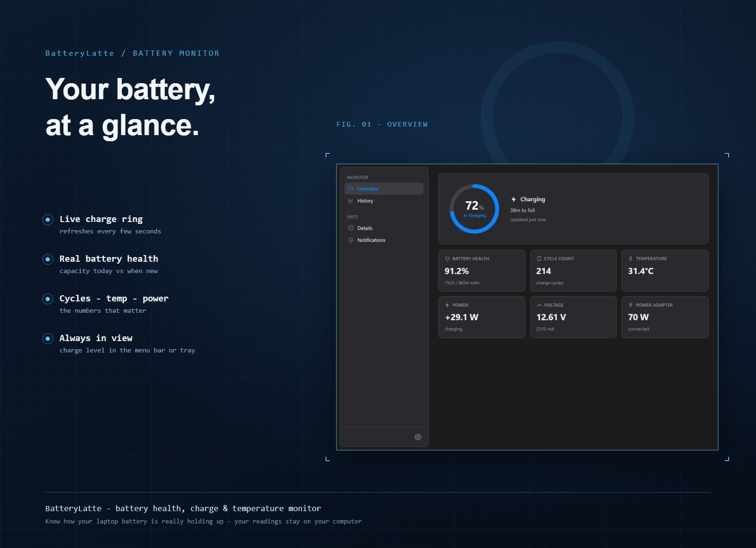Click the MONITOR section label in sidebar
The width and height of the screenshot is (756, 548).
358,178
